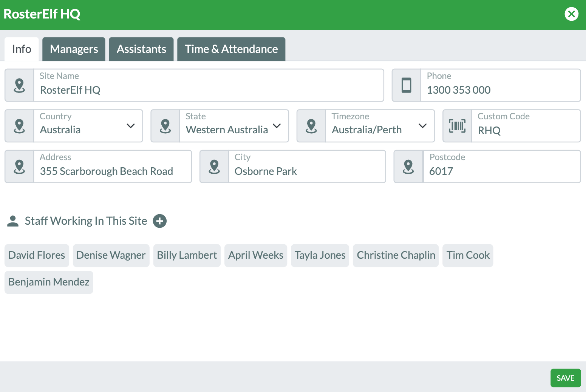Close the RosterElf HQ dialog
This screenshot has height=392, width=586.
tap(571, 14)
